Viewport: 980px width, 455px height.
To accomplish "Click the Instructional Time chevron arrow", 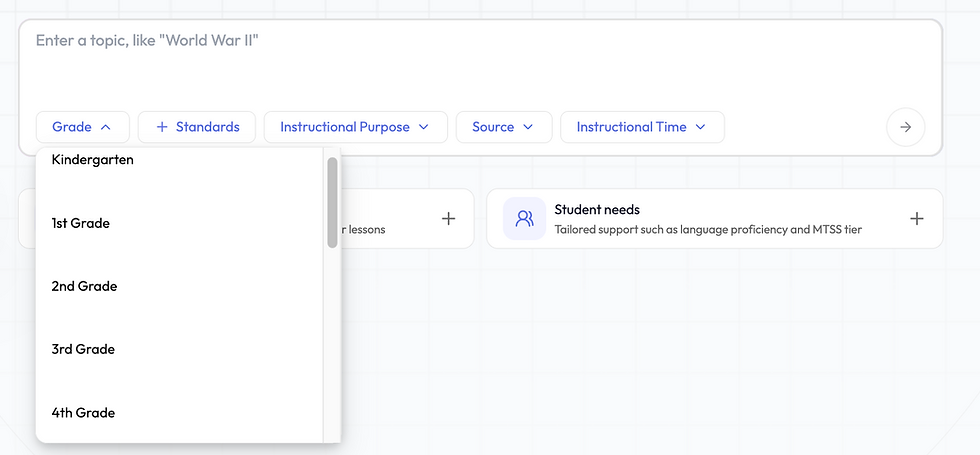I will (x=700, y=127).
